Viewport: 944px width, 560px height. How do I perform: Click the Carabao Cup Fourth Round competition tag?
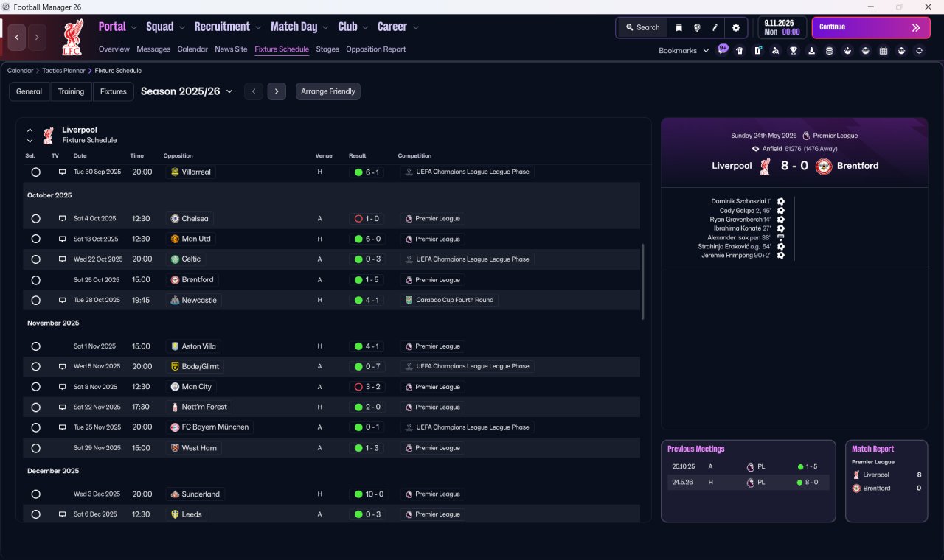(450, 301)
